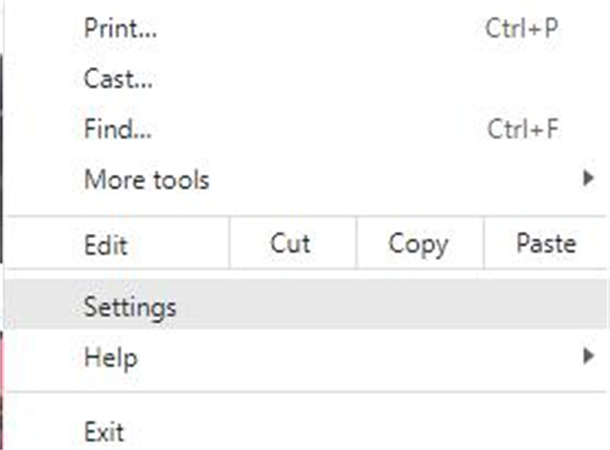Open the Print... menu entry
Viewport: 610px width, 450px height.
click(x=121, y=28)
